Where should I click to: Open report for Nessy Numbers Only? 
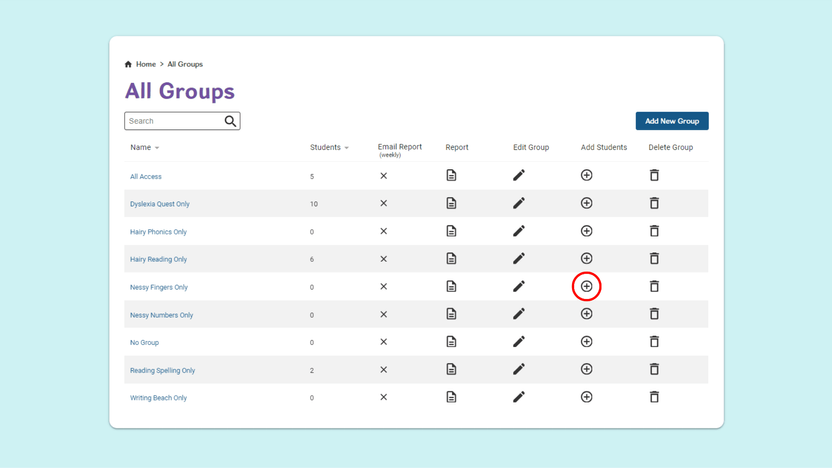pos(451,314)
